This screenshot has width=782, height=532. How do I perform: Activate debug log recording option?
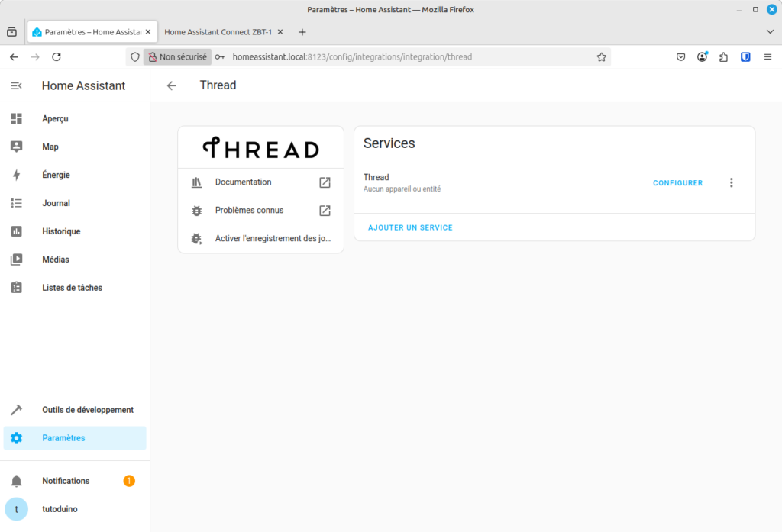point(261,238)
